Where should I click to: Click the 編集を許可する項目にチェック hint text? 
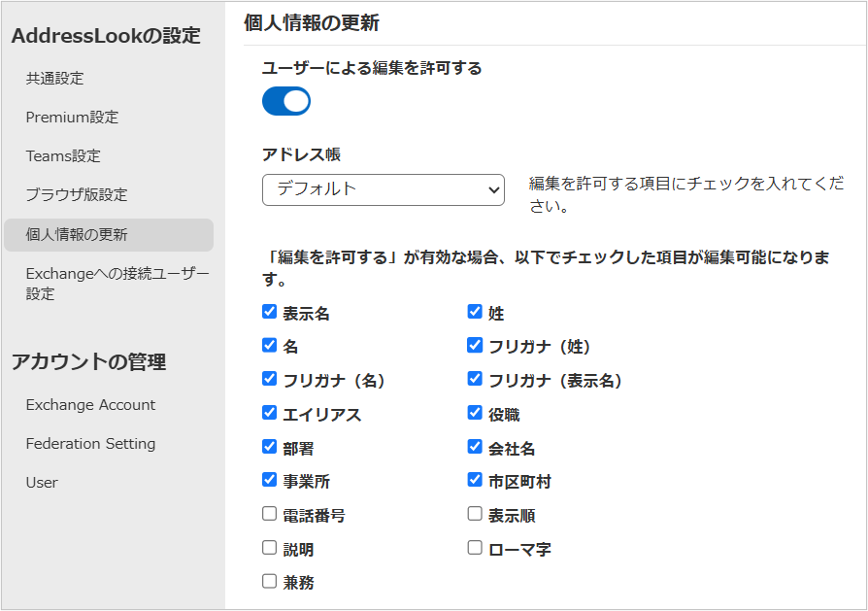click(x=686, y=194)
